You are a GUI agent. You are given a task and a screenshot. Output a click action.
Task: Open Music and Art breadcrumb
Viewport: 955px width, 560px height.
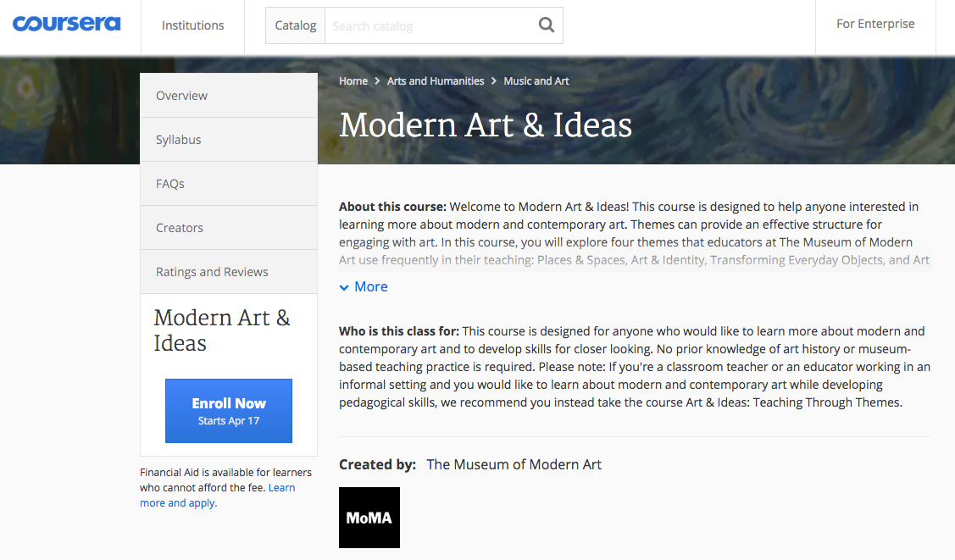[x=536, y=81]
